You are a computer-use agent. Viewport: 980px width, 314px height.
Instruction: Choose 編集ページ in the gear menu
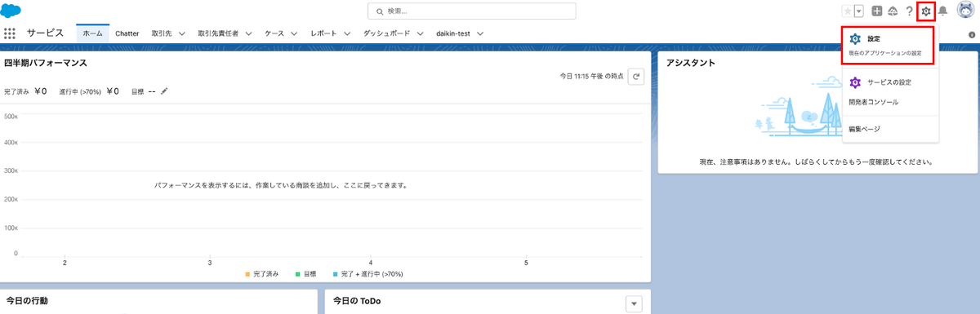point(890,129)
